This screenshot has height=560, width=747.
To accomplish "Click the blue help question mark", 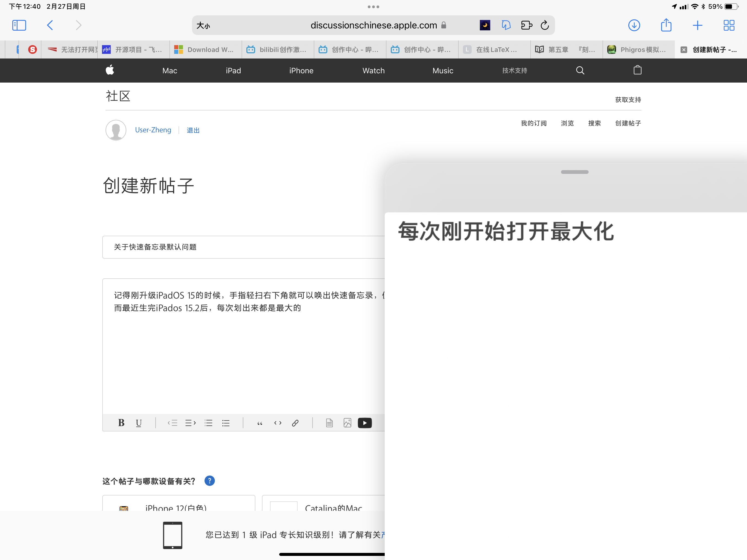I will coord(209,481).
